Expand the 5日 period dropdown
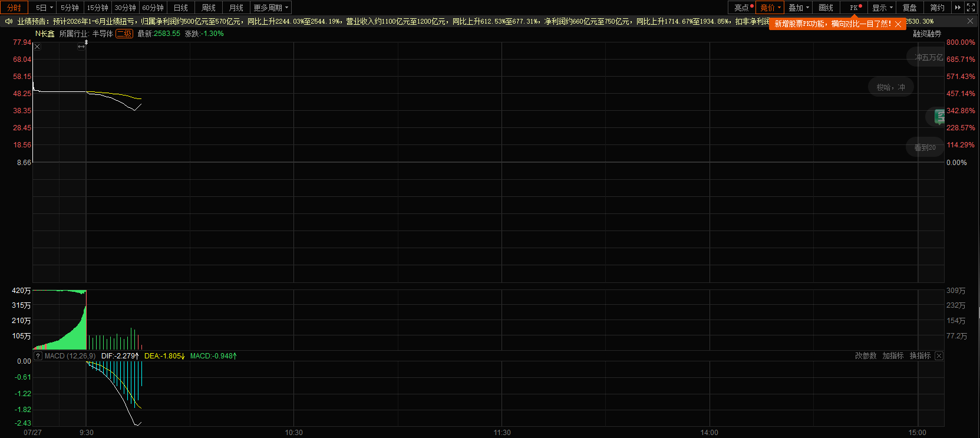This screenshot has width=980, height=438. [x=44, y=8]
